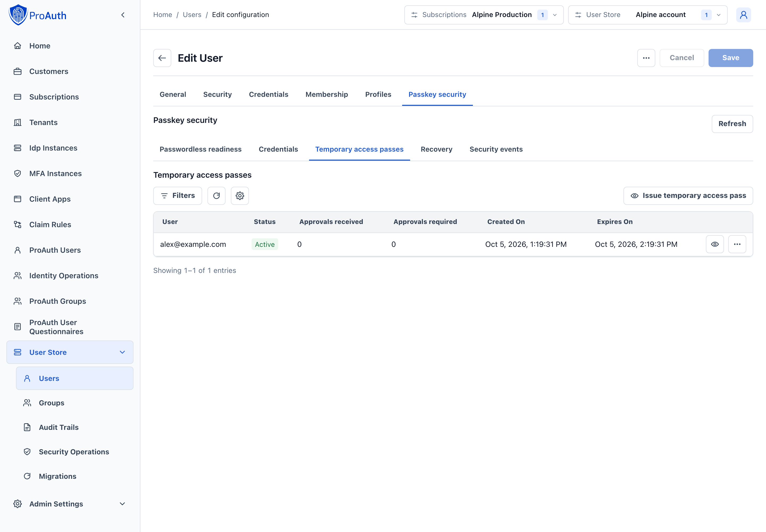Image resolution: width=766 pixels, height=532 pixels.
Task: Open Groups under User Store
Action: click(75, 403)
